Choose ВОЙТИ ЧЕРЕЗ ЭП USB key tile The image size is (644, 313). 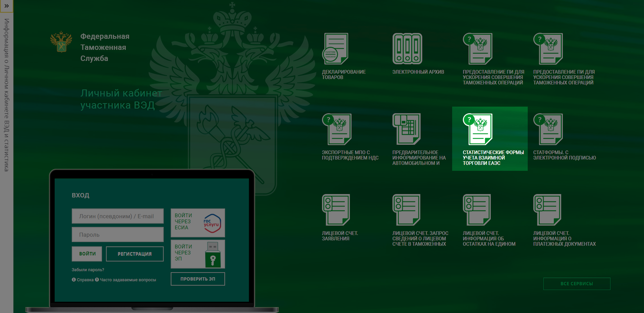[x=198, y=254]
